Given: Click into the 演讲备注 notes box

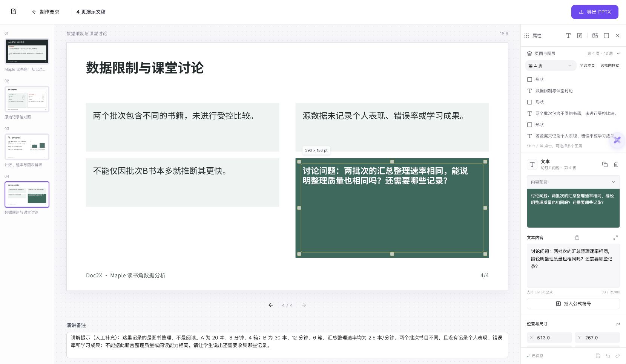Looking at the screenshot, I should [x=287, y=345].
